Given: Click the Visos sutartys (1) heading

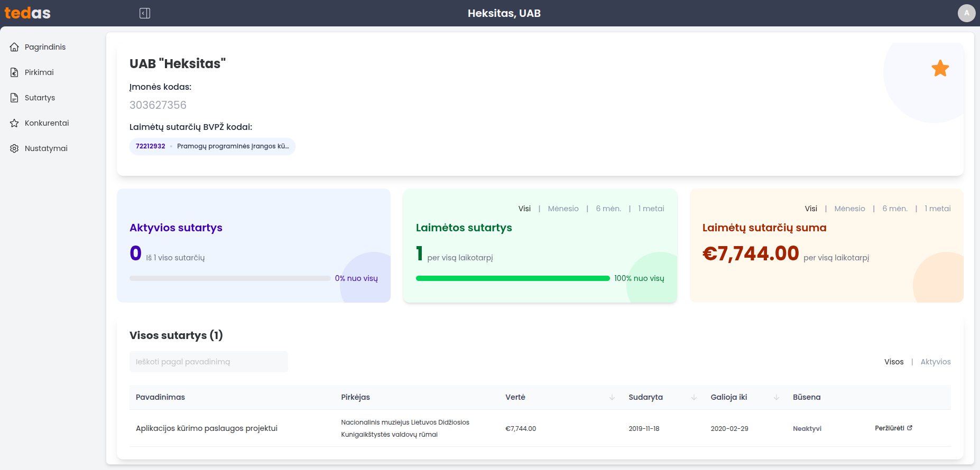Looking at the screenshot, I should pos(176,335).
